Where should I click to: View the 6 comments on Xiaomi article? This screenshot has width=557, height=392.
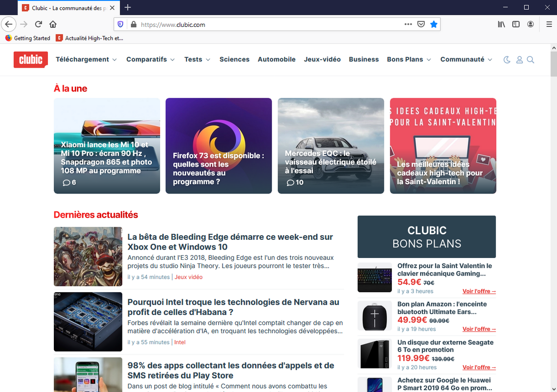tap(69, 183)
